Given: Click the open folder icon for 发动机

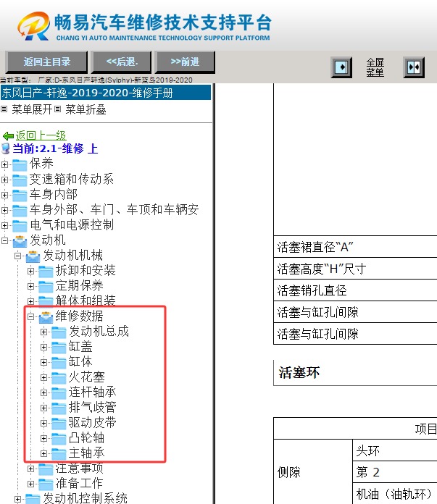Looking at the screenshot, I should (x=20, y=241).
